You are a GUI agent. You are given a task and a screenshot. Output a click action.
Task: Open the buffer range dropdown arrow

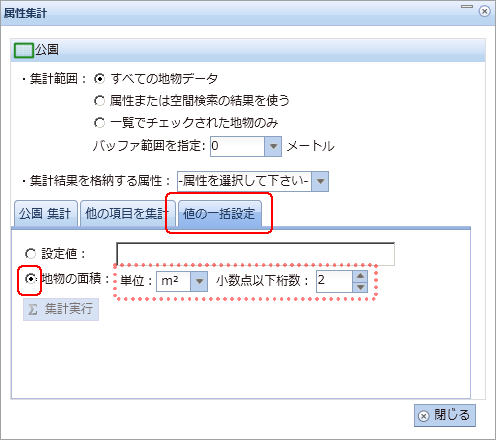click(273, 146)
